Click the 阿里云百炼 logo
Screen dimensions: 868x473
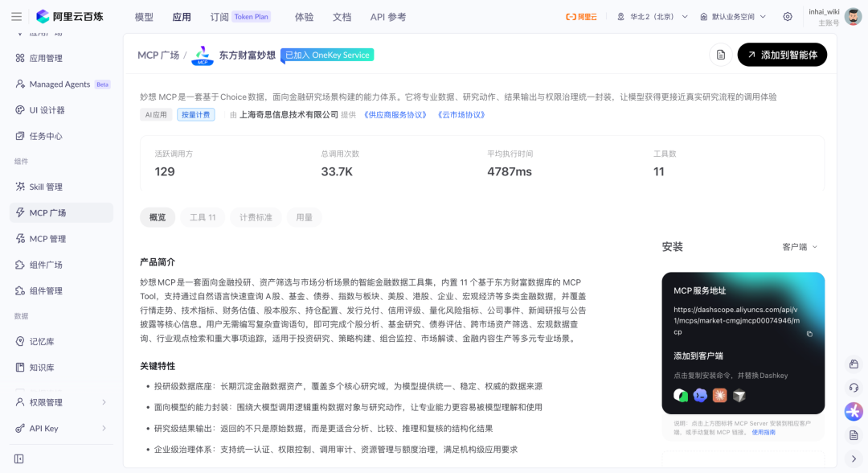point(70,17)
